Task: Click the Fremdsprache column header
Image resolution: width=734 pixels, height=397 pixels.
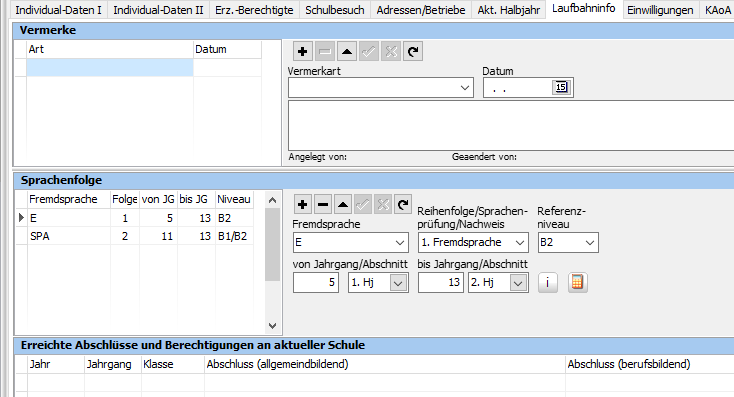Action: point(69,199)
